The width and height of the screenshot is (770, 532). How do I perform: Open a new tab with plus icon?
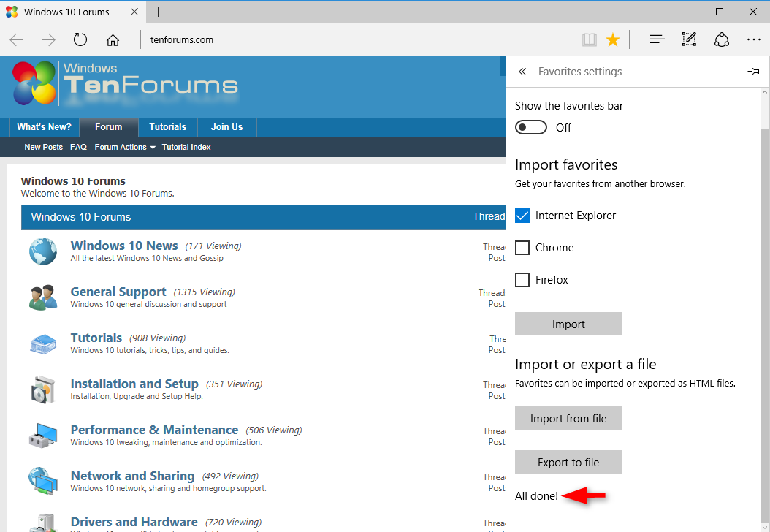coord(158,12)
